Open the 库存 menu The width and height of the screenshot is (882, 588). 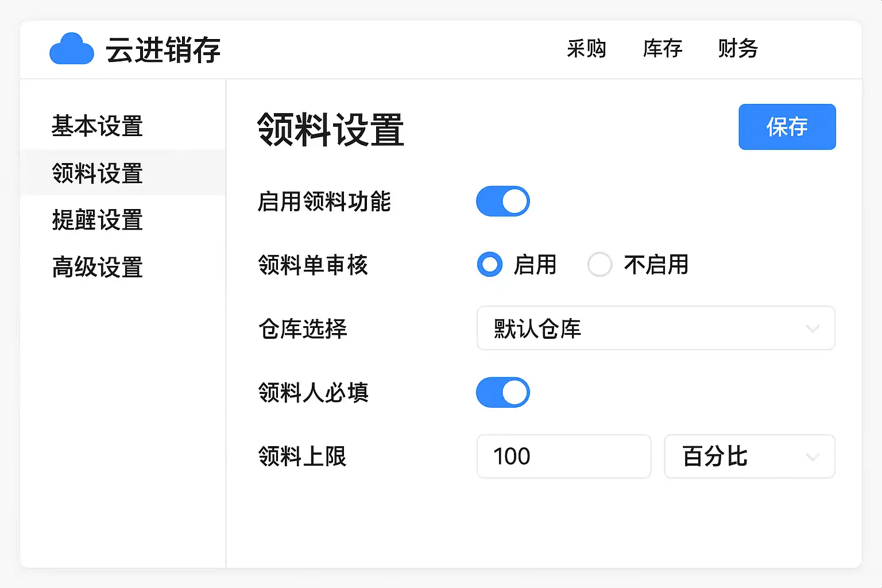pyautogui.click(x=663, y=49)
